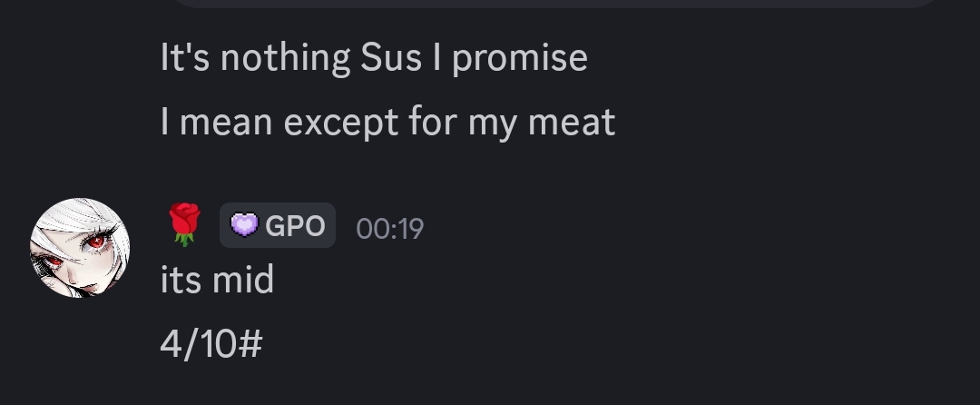Viewport: 980px width, 405px height.
Task: Click the 00:19 message timestamp
Action: (389, 227)
